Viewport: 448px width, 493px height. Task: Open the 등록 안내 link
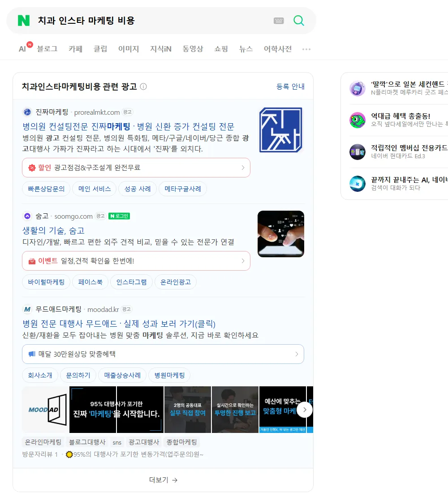tap(290, 86)
